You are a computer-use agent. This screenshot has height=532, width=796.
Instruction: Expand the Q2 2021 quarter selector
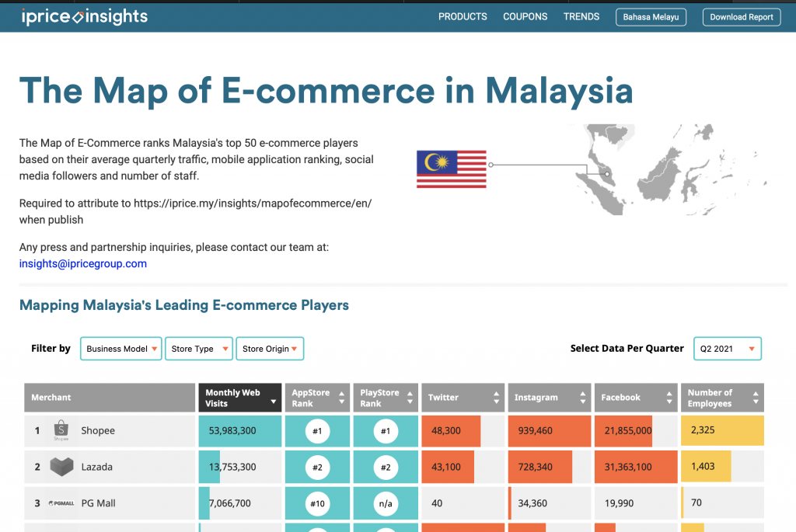point(728,349)
